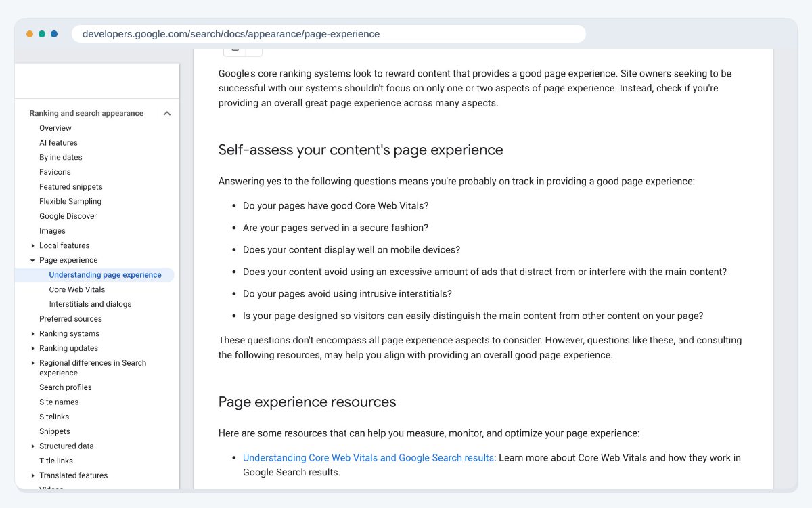Collapse the Page experience triangle arrow
This screenshot has width=812, height=508.
pos(32,260)
